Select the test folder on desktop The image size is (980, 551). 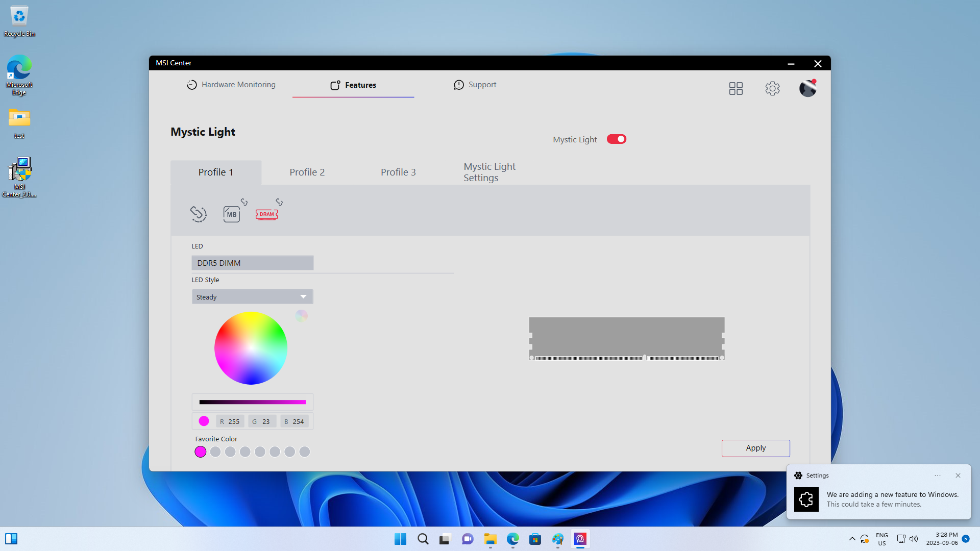[19, 123]
